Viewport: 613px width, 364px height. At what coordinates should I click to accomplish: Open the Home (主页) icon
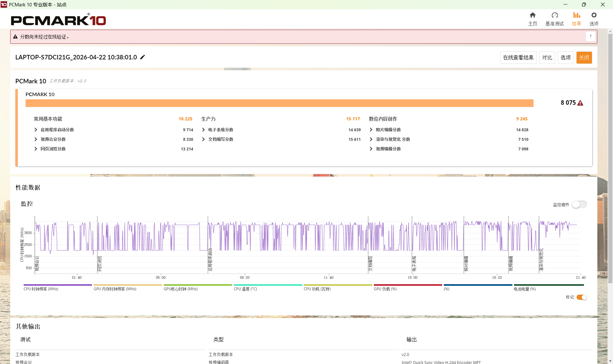point(533,15)
